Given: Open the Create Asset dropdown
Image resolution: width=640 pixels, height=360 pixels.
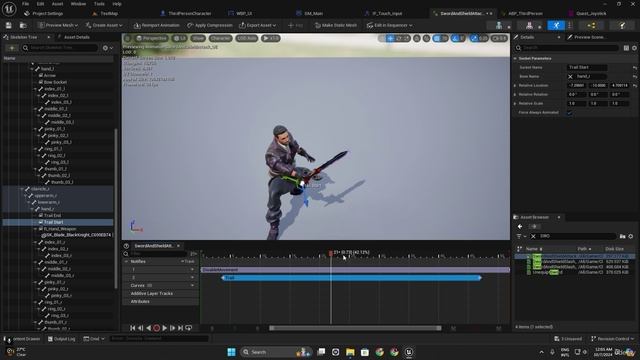Looking at the screenshot, I should point(104,25).
